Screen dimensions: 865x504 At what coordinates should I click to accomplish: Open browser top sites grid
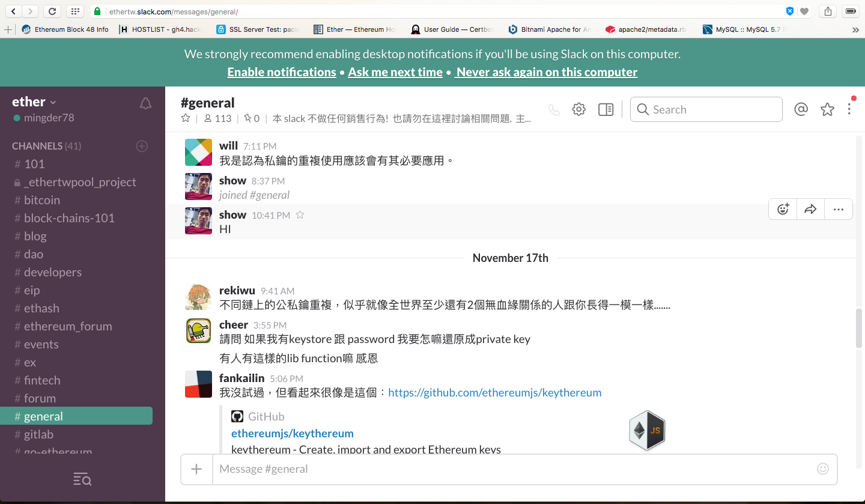(x=74, y=11)
